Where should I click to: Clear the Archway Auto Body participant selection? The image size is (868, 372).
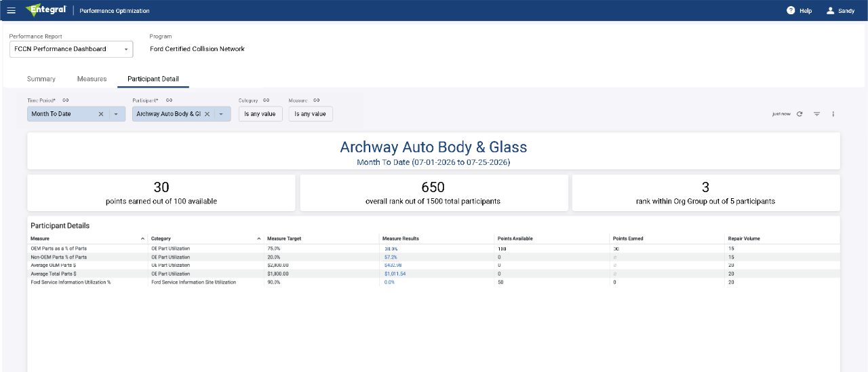(x=207, y=114)
